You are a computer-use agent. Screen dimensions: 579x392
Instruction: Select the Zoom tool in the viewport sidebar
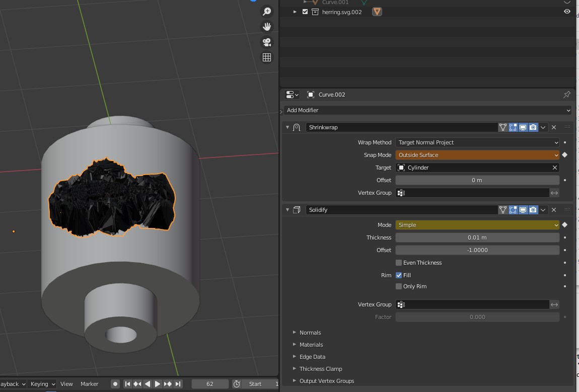pyautogui.click(x=267, y=11)
